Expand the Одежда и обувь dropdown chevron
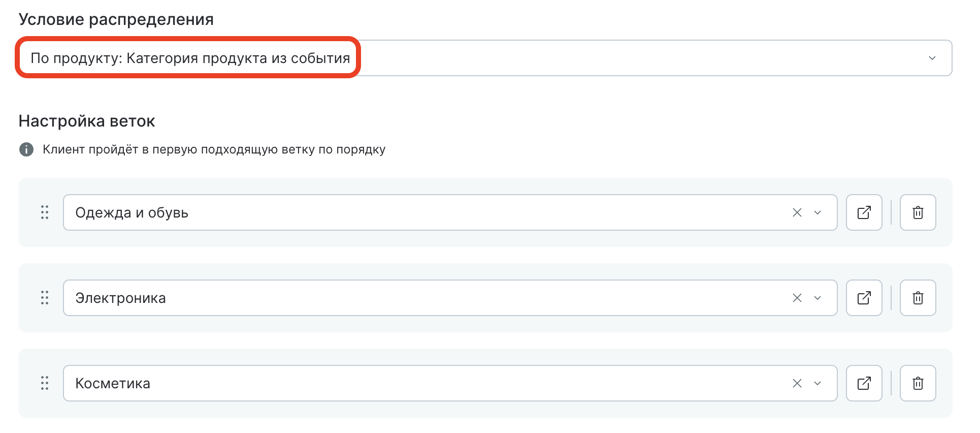 point(818,212)
